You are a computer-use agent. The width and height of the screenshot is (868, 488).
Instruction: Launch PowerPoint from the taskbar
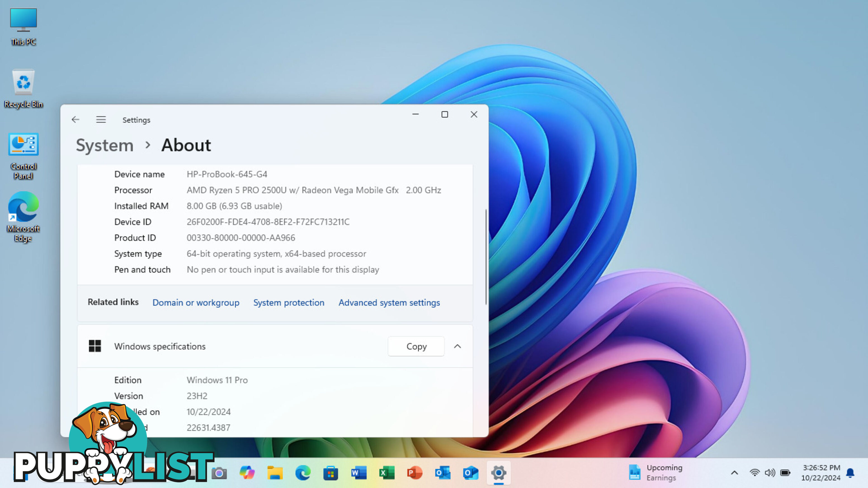415,473
